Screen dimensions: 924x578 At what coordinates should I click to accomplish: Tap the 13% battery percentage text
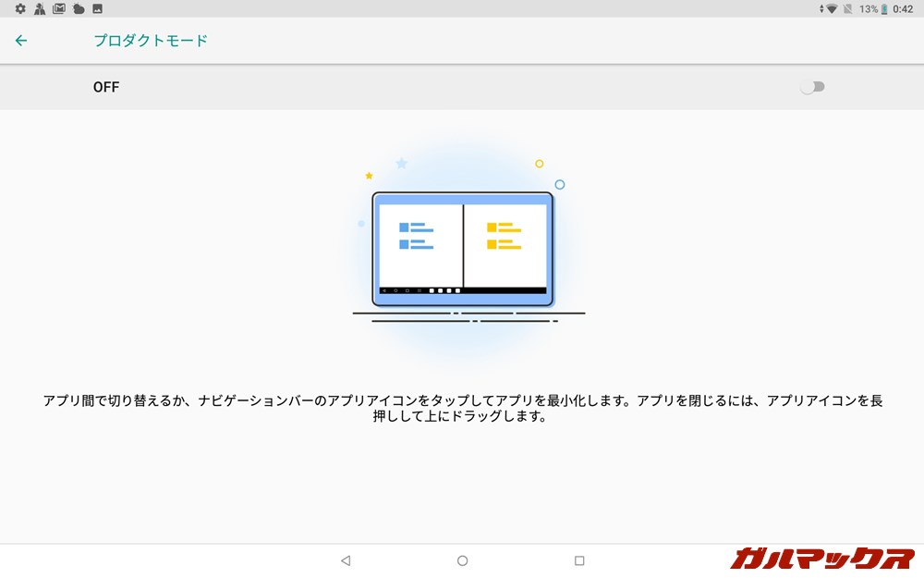point(868,8)
